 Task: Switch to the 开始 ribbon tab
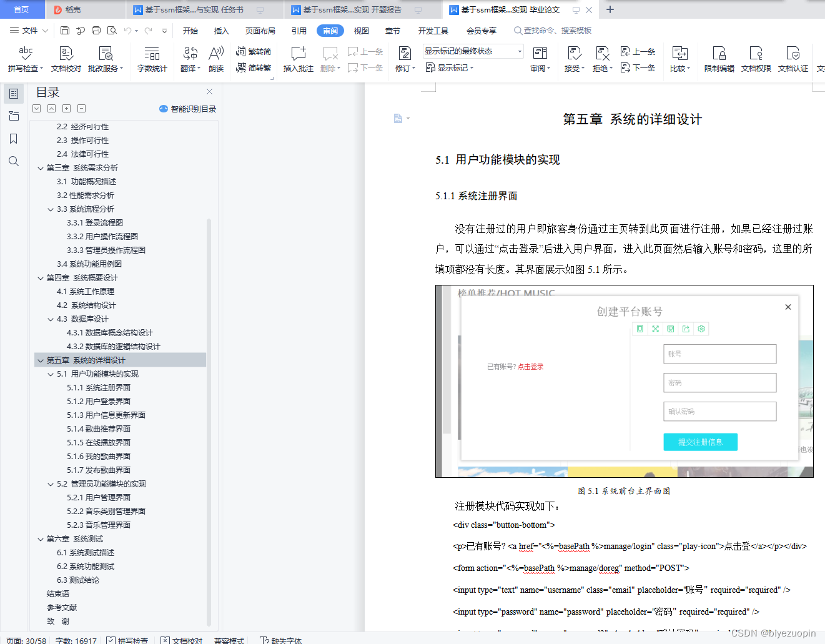tap(190, 31)
